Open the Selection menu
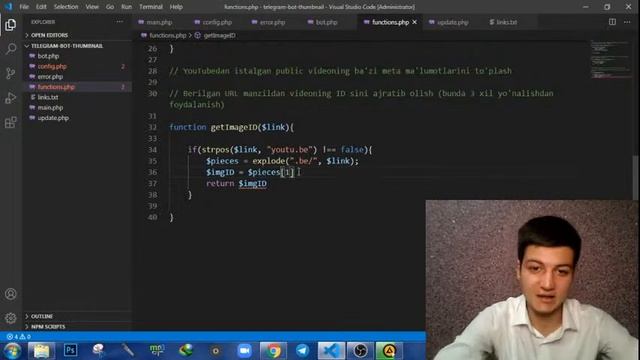The height and width of the screenshot is (360, 640). tap(66, 7)
